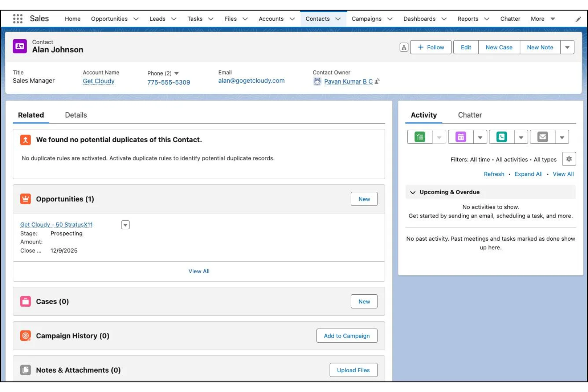
Task: Click the change owner icon
Action: click(x=377, y=81)
